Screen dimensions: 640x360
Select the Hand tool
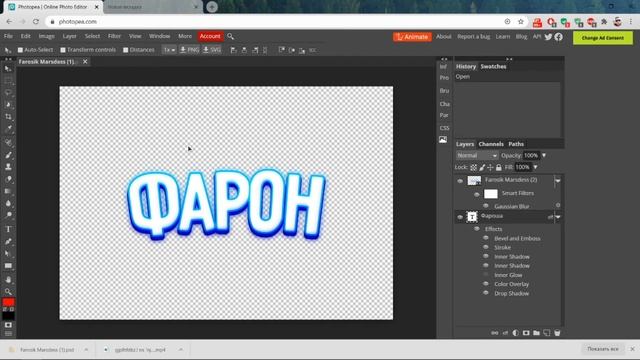pos(8,280)
